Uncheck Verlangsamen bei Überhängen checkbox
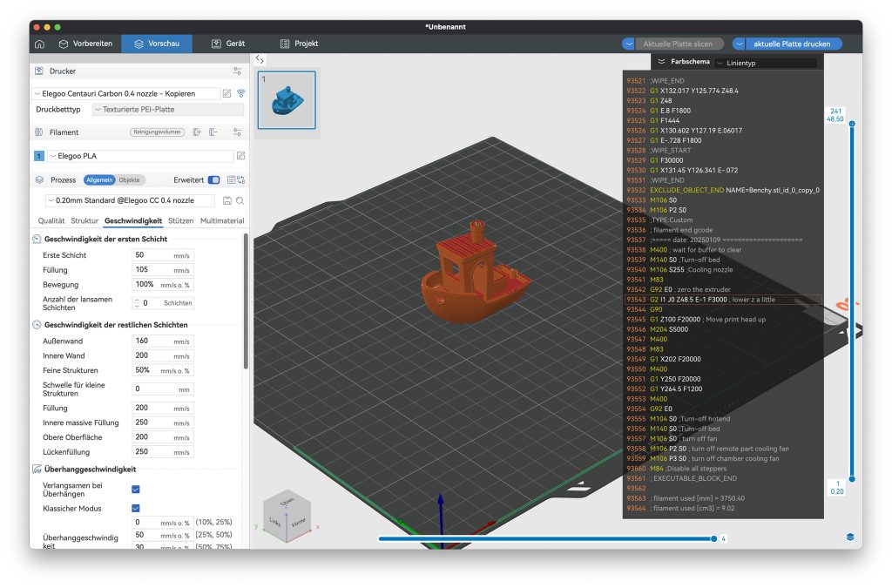 pyautogui.click(x=135, y=490)
